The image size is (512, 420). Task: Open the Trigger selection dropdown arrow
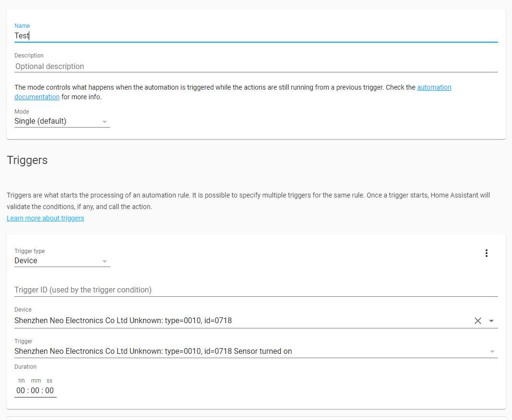pyautogui.click(x=491, y=351)
